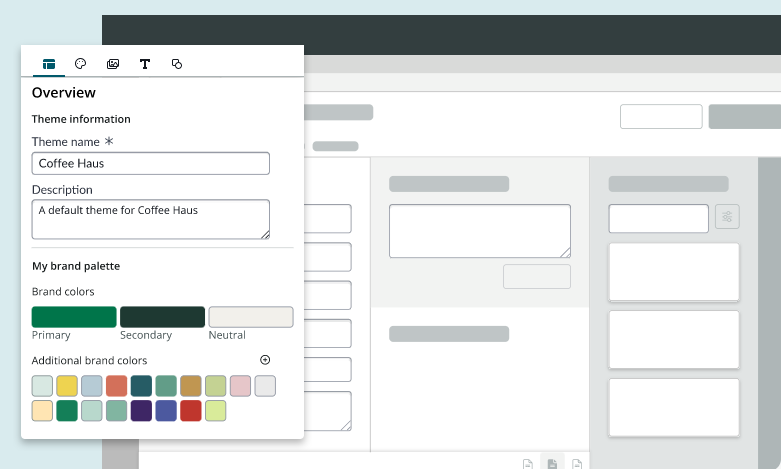
Task: Click the Neutral label text
Action: [x=227, y=335]
